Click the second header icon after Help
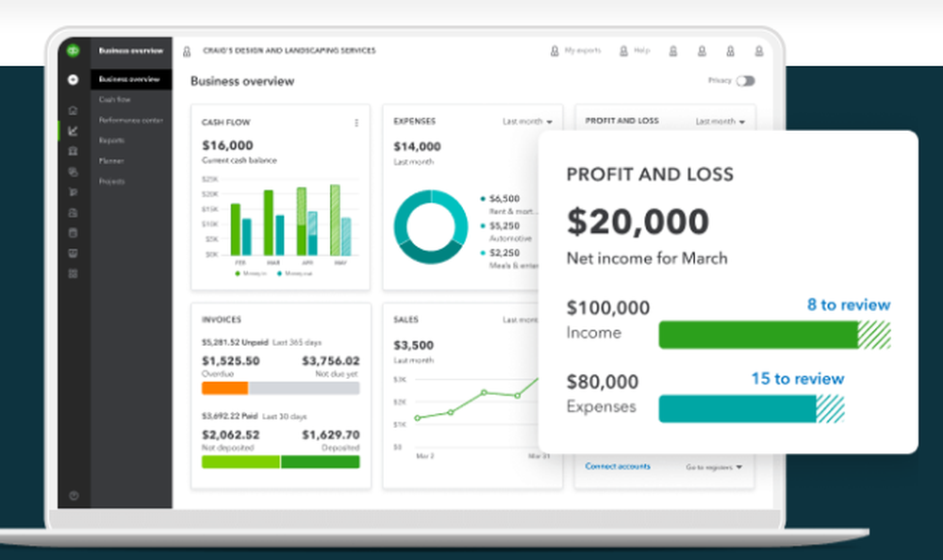 pos(702,51)
